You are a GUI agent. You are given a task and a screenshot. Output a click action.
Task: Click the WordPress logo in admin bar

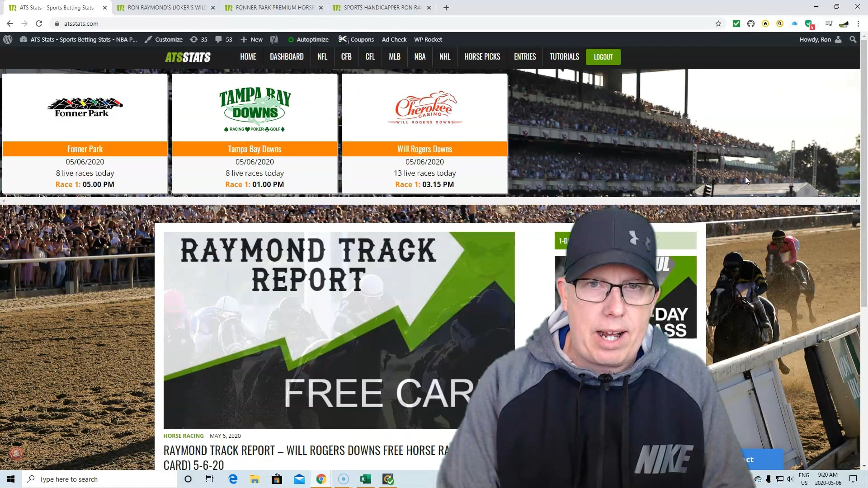8,39
